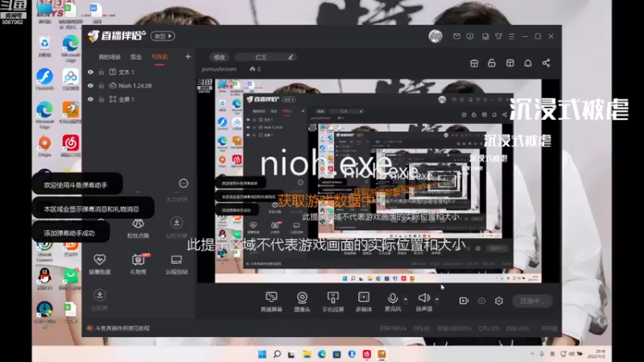
Task: Click the 内存:26% status text
Action: pos(518,328)
